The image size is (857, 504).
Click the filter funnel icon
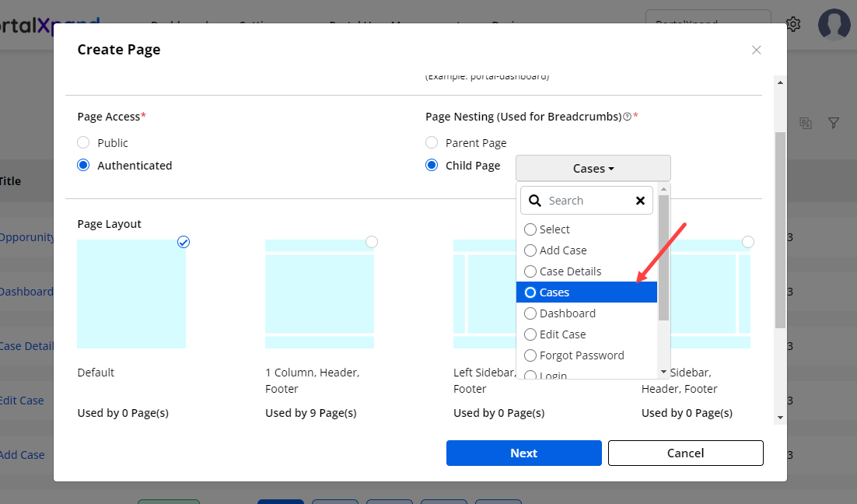click(833, 123)
